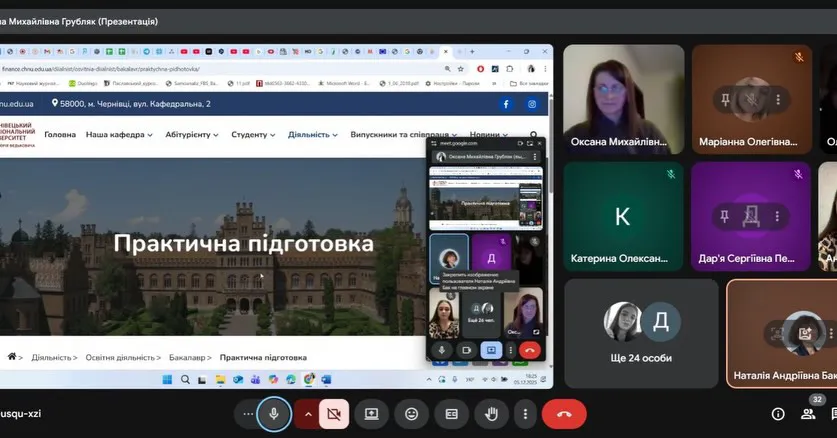
Task: Mute microphone in the Meet control bar
Action: click(x=273, y=414)
